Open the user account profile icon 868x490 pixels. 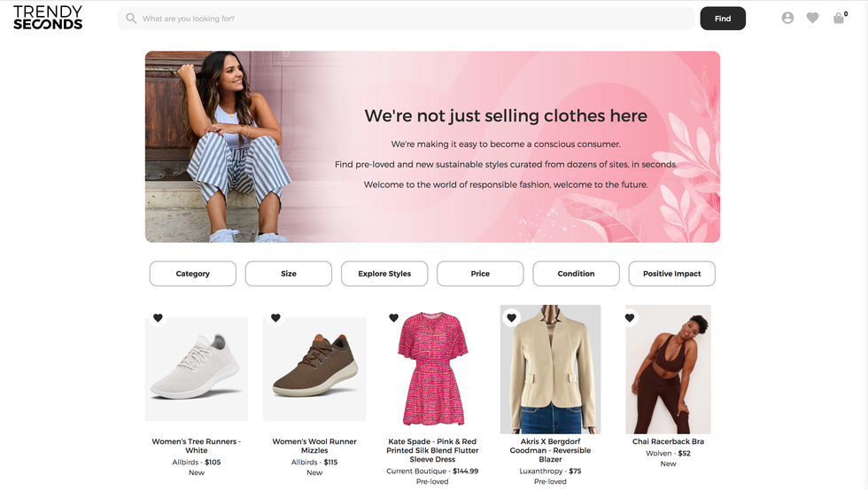(787, 18)
